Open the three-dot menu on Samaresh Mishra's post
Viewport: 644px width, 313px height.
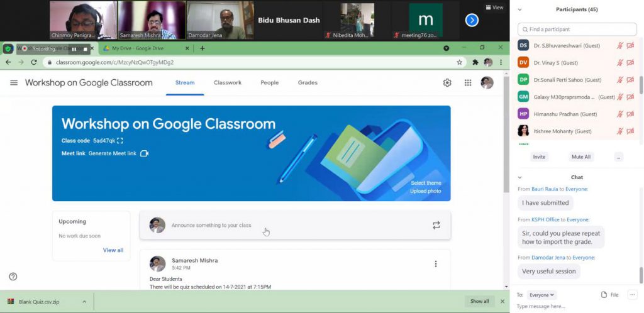[x=436, y=264]
